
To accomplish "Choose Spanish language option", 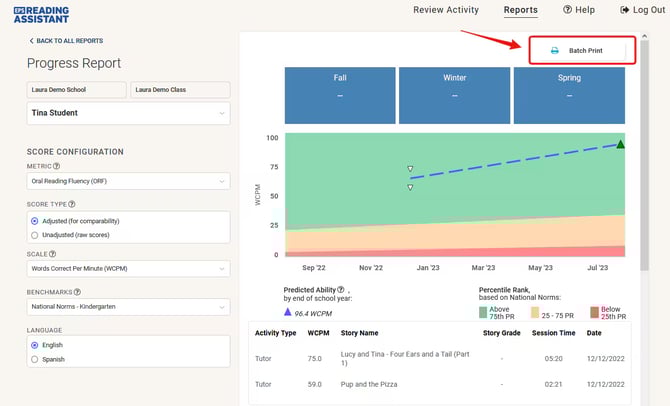I will tap(36, 359).
